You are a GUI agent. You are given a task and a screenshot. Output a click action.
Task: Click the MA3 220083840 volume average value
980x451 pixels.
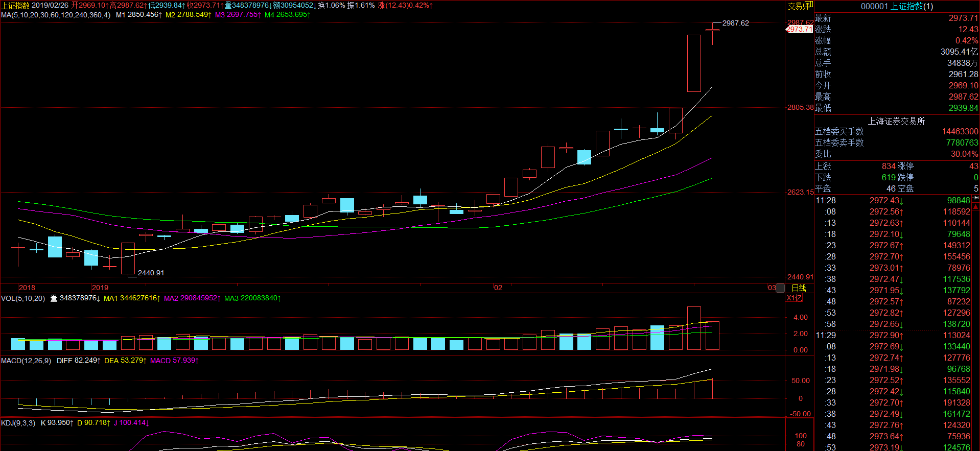click(253, 298)
